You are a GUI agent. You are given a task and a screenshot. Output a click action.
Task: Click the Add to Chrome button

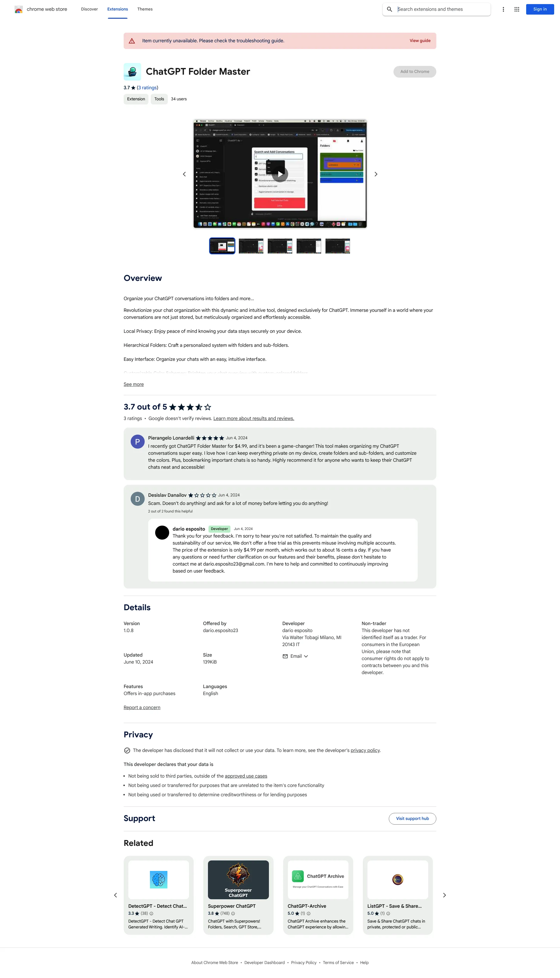pyautogui.click(x=414, y=71)
